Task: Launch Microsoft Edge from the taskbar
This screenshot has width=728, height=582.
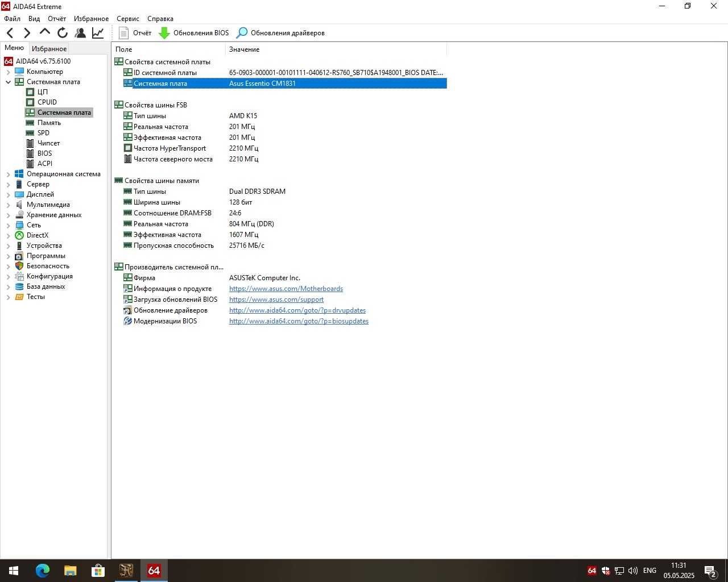Action: [x=43, y=571]
